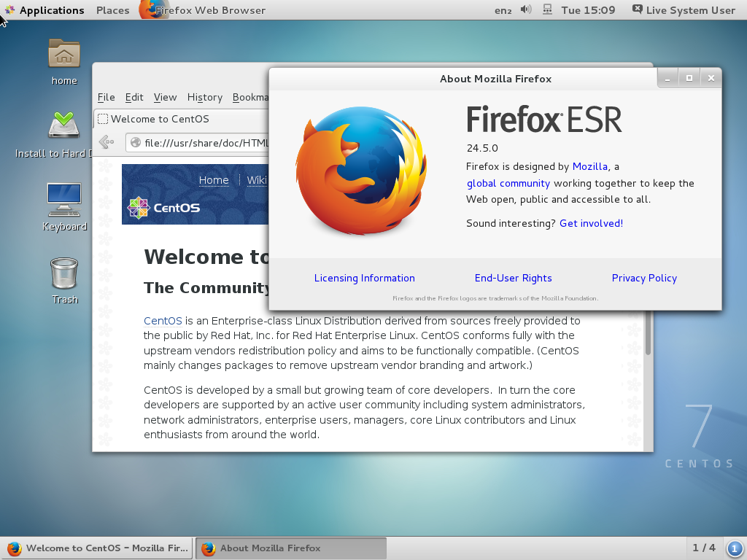This screenshot has height=560, width=747.
Task: Open the Bookmarks menu in Firefox
Action: click(x=251, y=97)
